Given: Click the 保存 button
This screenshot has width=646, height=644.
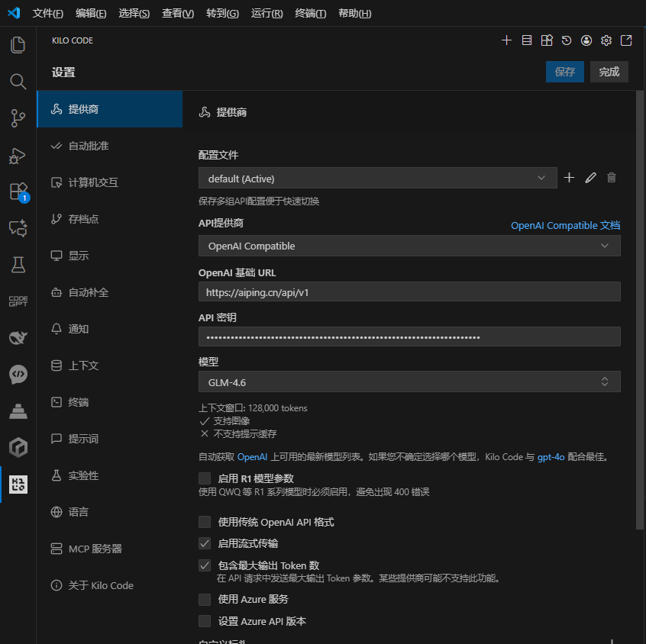Looking at the screenshot, I should pyautogui.click(x=565, y=72).
